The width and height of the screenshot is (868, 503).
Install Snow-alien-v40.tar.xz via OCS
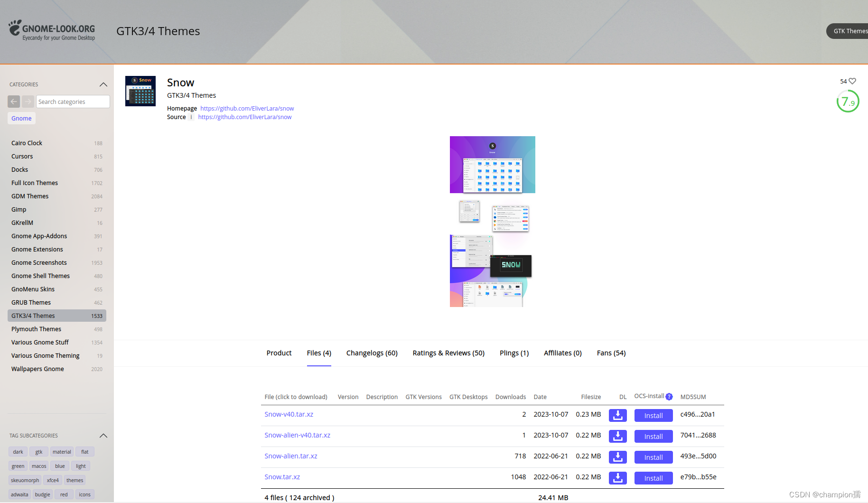pos(653,436)
